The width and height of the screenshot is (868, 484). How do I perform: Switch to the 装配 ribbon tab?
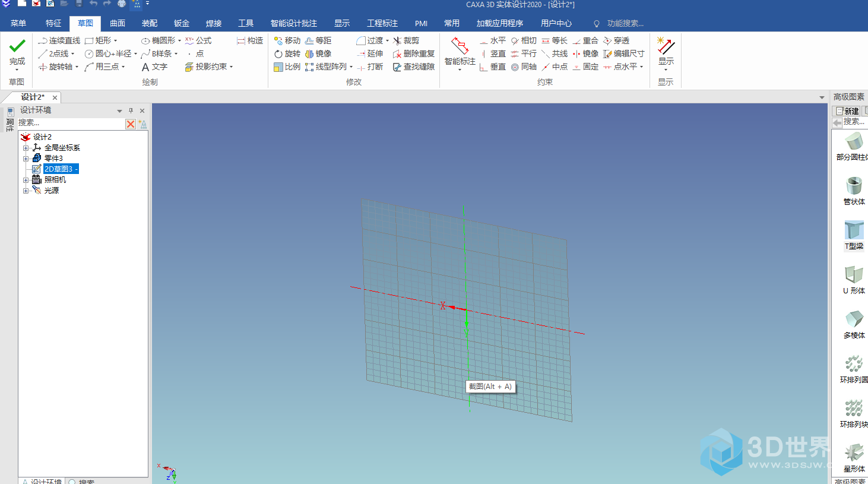point(150,23)
